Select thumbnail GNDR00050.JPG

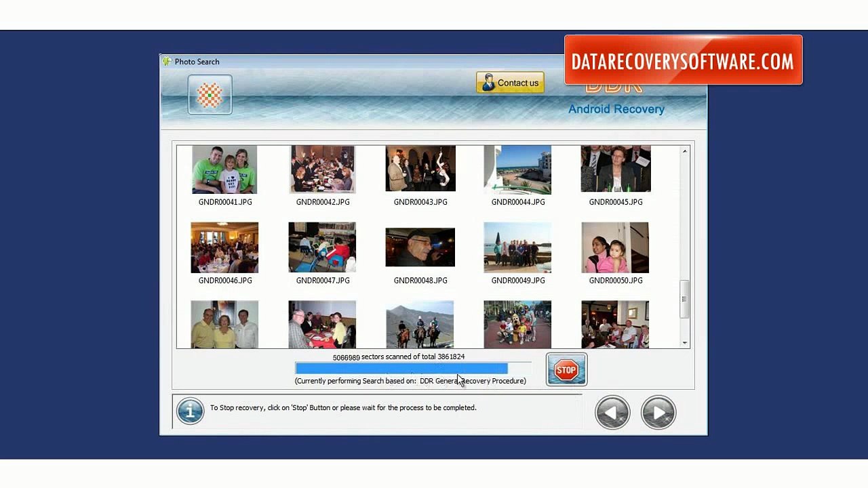tap(615, 247)
